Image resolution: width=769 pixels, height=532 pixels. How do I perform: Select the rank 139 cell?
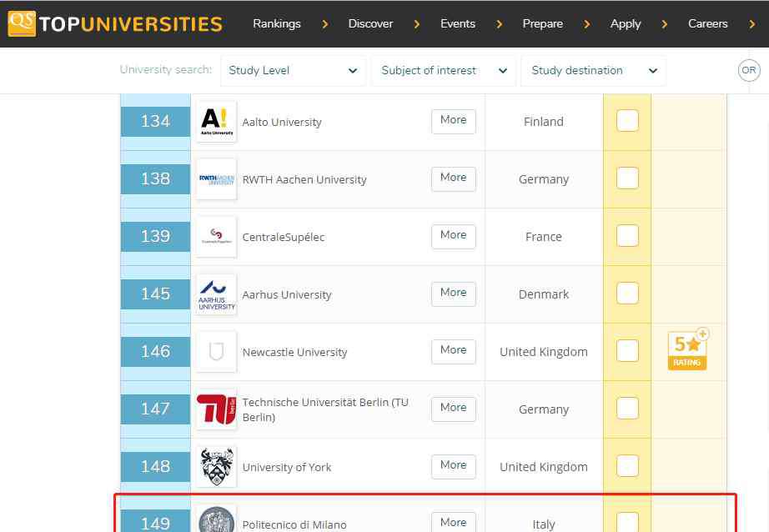point(155,236)
